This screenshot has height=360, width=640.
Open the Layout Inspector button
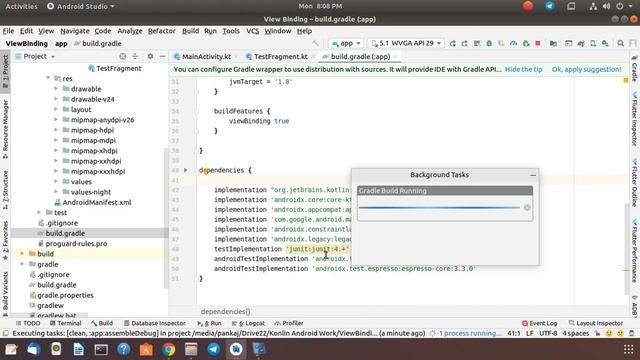596,323
